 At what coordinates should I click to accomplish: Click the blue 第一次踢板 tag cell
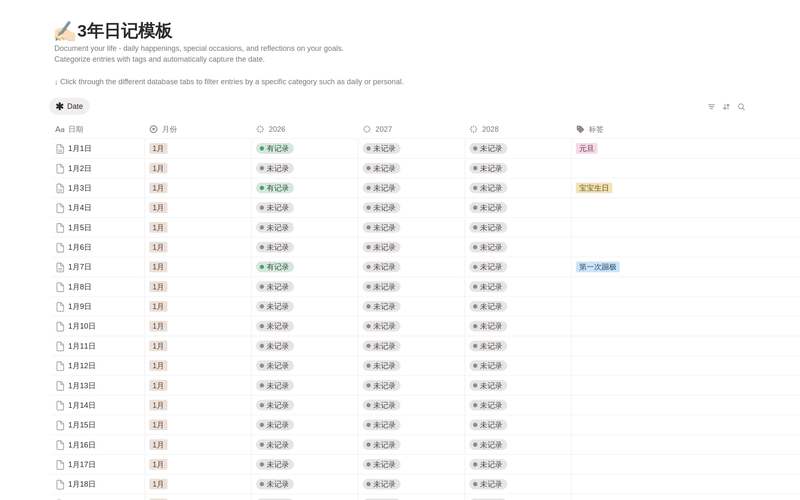(598, 267)
